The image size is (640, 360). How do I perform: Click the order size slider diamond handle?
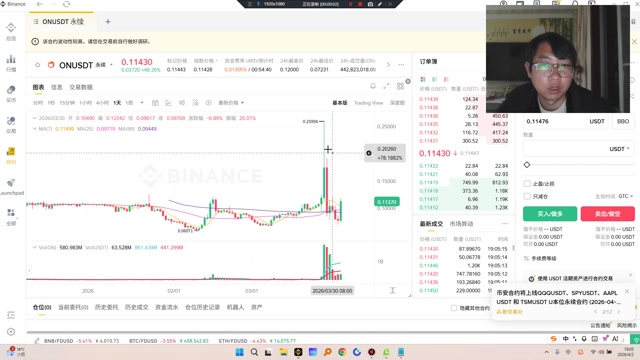click(x=527, y=165)
